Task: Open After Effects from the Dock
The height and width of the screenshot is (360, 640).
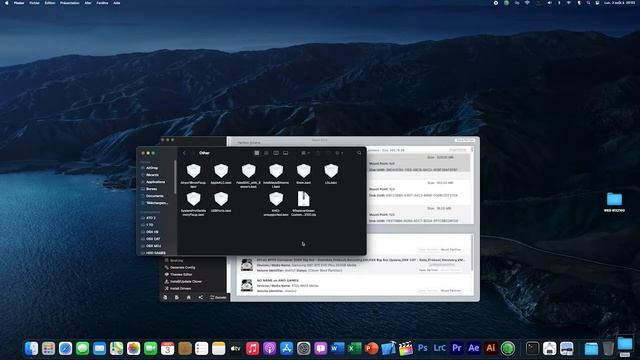Action: 473,348
